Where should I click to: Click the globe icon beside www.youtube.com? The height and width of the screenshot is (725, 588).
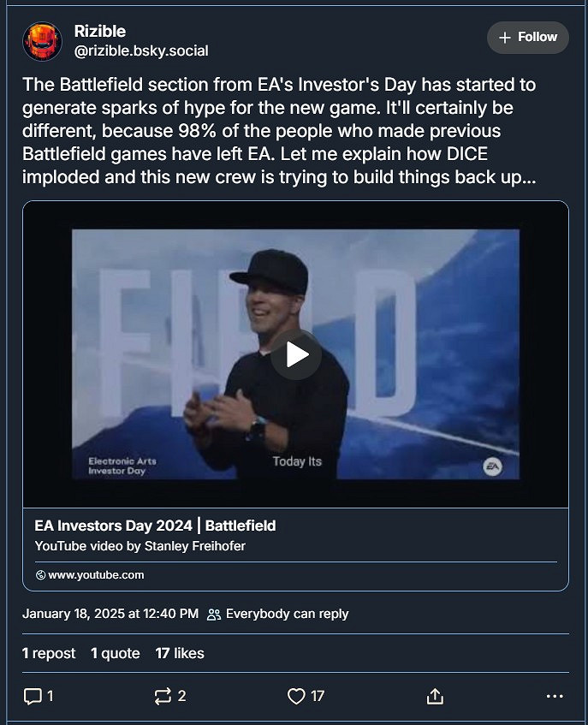40,575
